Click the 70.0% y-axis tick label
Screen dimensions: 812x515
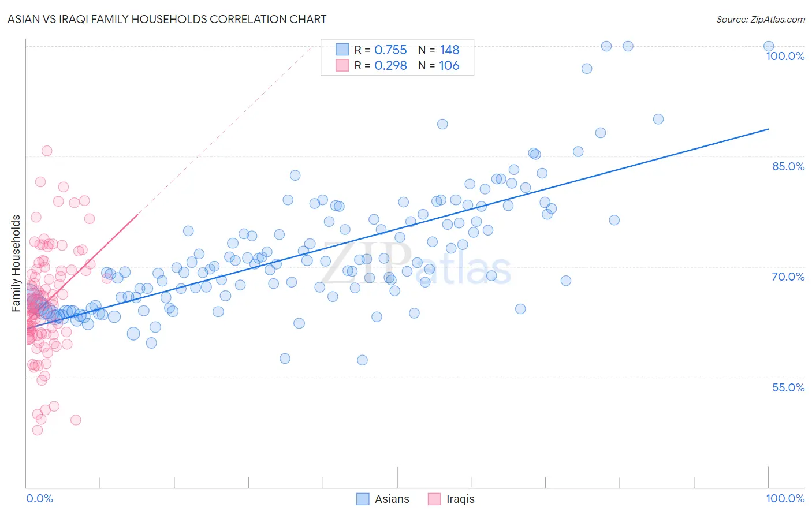pyautogui.click(x=788, y=277)
